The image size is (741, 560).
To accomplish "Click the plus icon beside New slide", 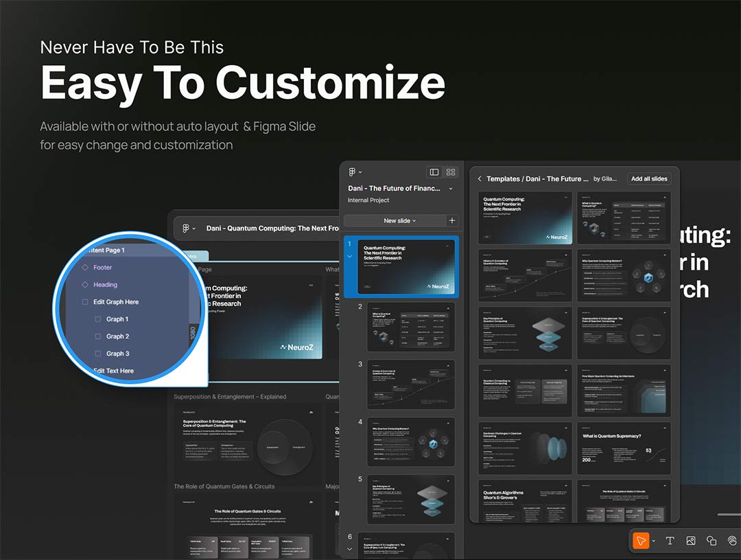I will (x=451, y=220).
